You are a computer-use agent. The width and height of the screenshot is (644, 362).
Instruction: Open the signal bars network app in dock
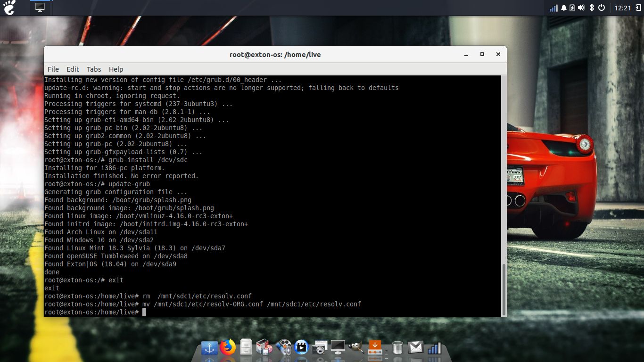(x=434, y=348)
